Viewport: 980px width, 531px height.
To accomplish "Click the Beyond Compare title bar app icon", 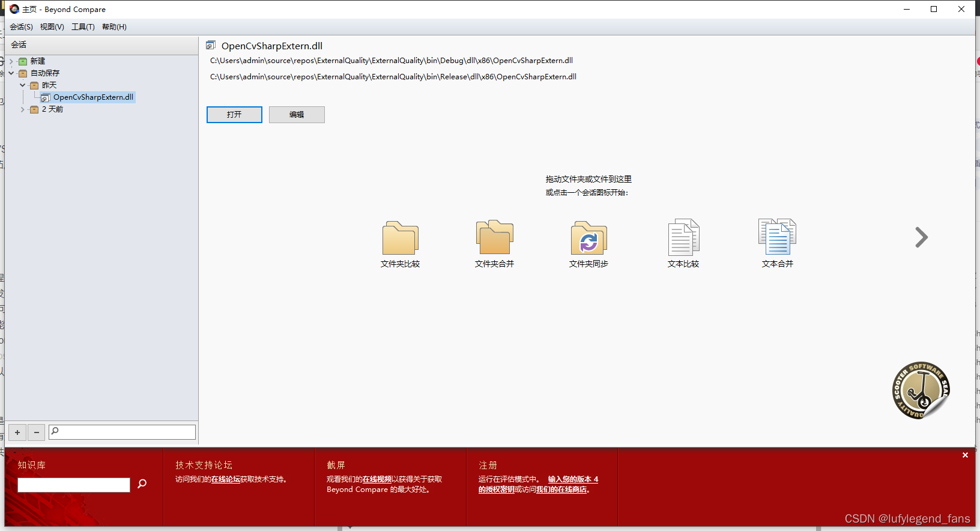I will click(x=14, y=9).
